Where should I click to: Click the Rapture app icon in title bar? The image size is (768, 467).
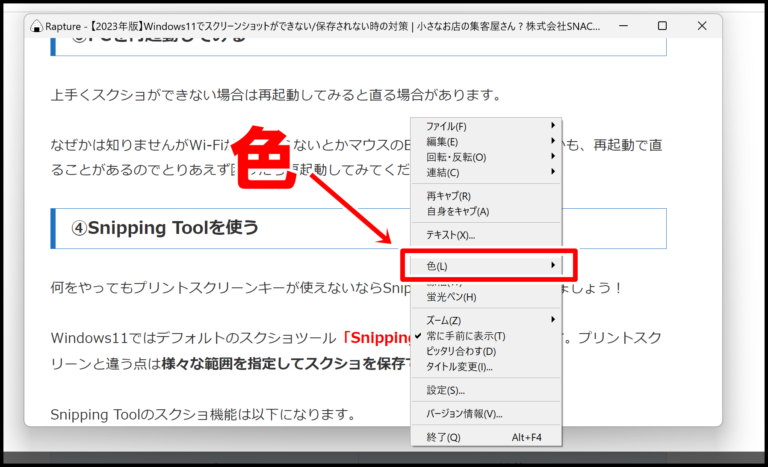coord(36,26)
